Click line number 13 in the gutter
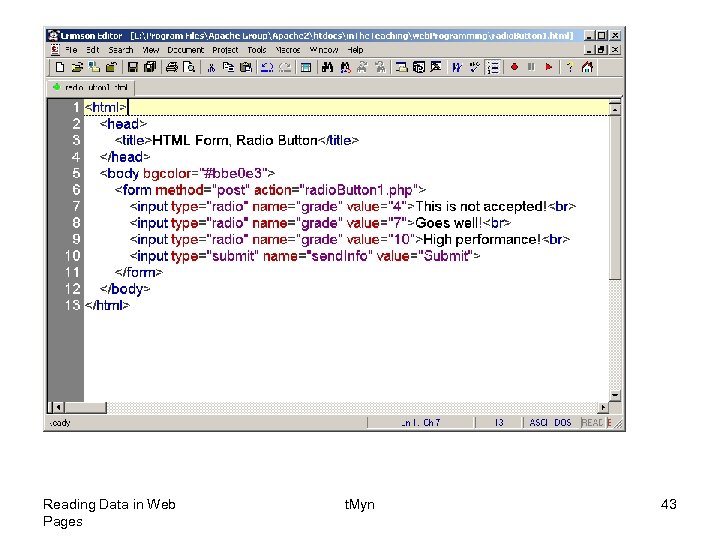The image size is (720, 540). pos(72,305)
